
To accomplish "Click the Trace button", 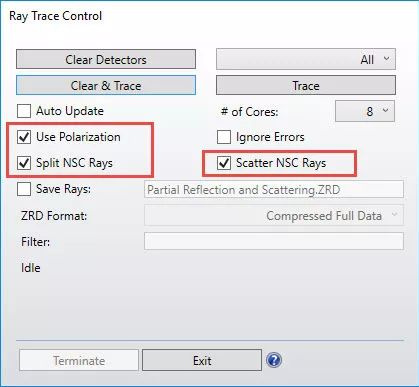I will tap(306, 85).
